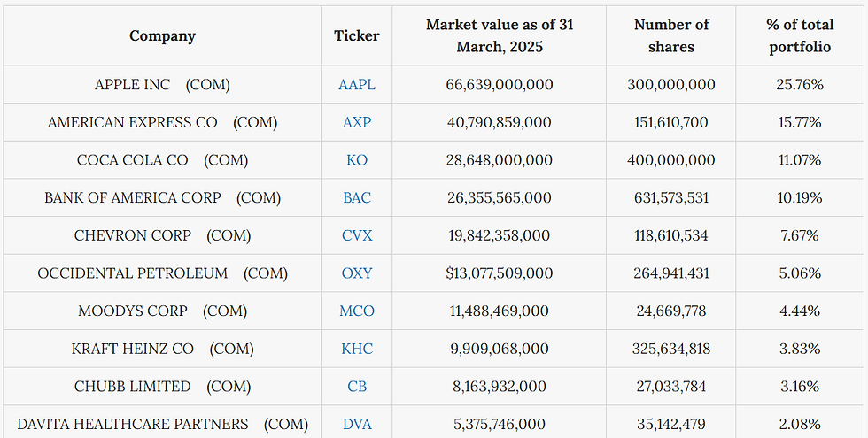Click the Ticker column header

click(x=357, y=36)
